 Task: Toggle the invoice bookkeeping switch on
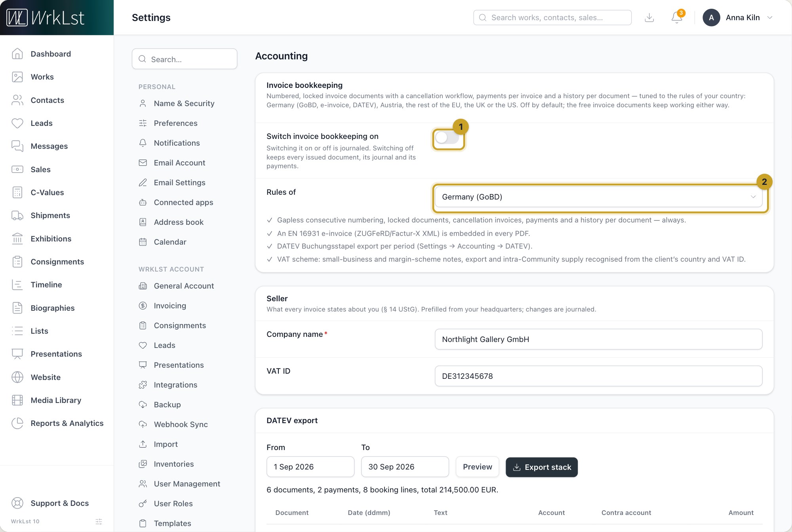447,138
